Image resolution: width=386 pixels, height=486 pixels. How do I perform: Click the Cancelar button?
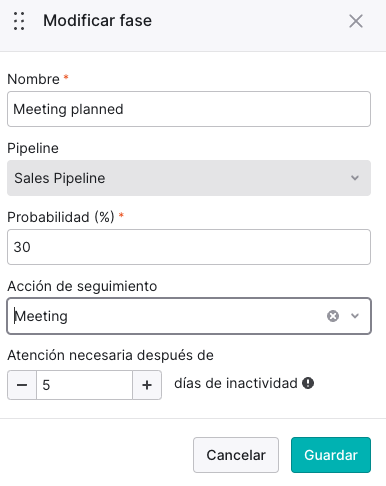[x=236, y=455]
